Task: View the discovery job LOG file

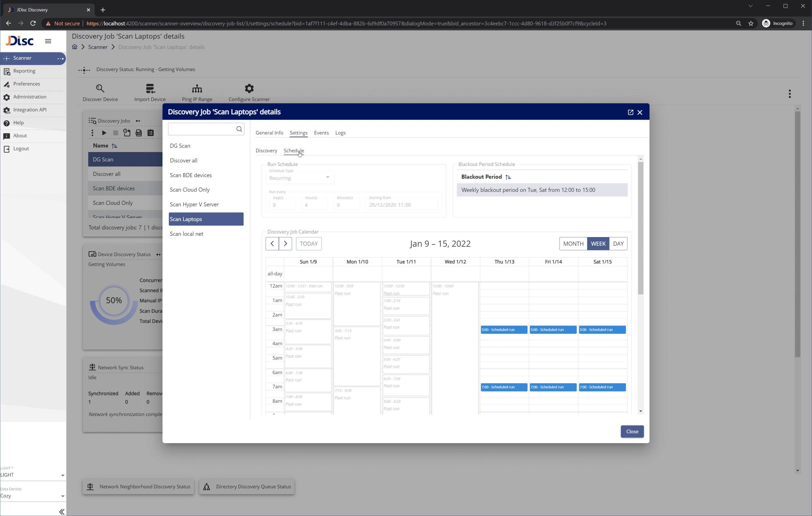Action: coord(139,133)
